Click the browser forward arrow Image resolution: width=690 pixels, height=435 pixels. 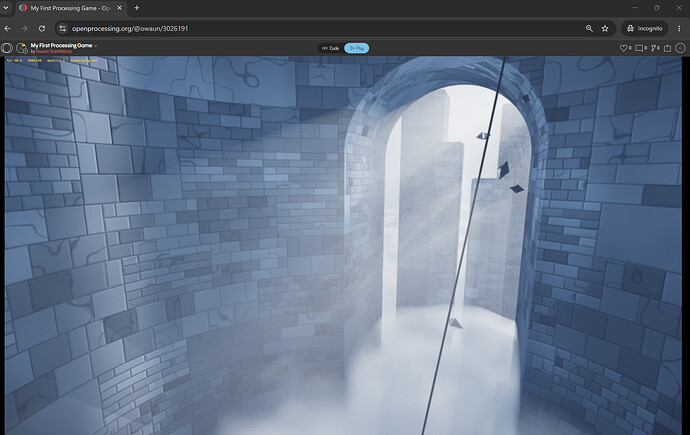25,28
